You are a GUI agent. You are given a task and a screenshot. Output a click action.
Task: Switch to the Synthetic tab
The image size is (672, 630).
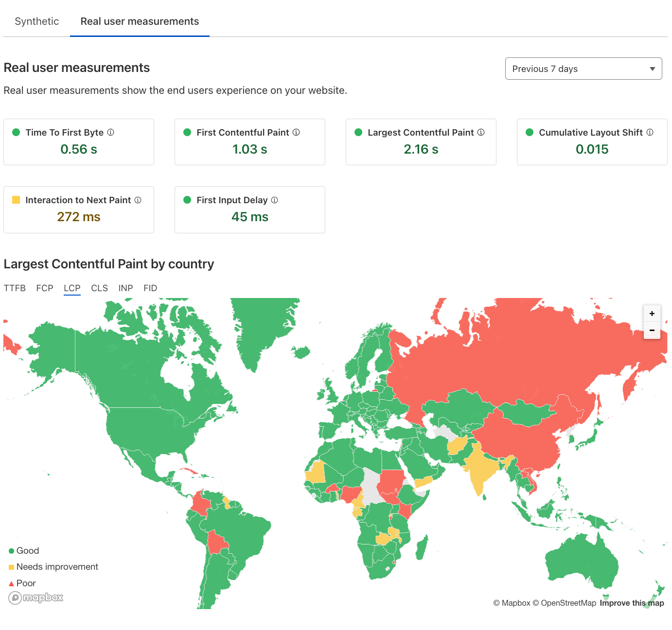37,21
